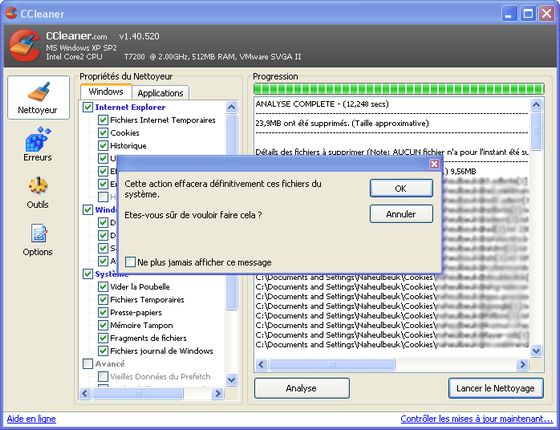
Task: Select the 'ANALYSE COMPLETE' result line
Action: pyautogui.click(x=322, y=104)
